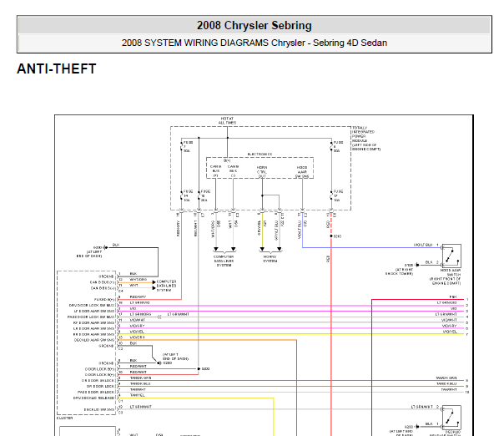Click the '(AT RIGHT SHOCK TOWER)' ground note
Image resolution: width=504 pixels, height=436 pixels.
point(399,271)
